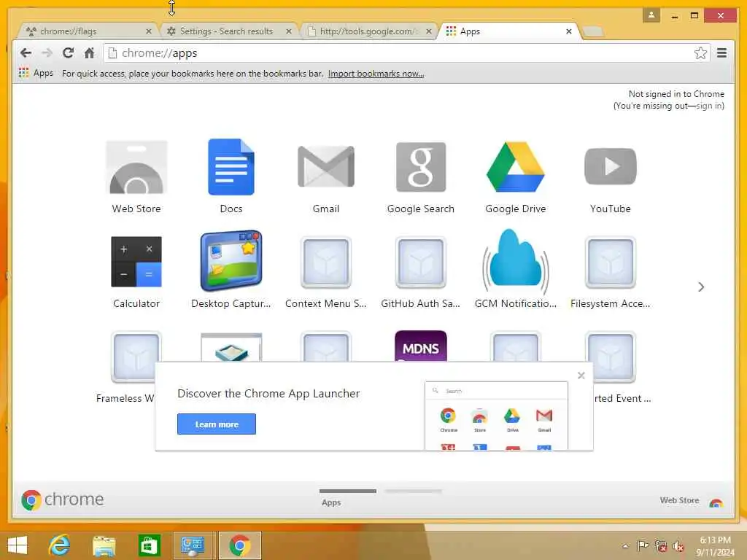Open File Explorer from taskbar
Viewport: 747px width, 560px height.
[104, 545]
